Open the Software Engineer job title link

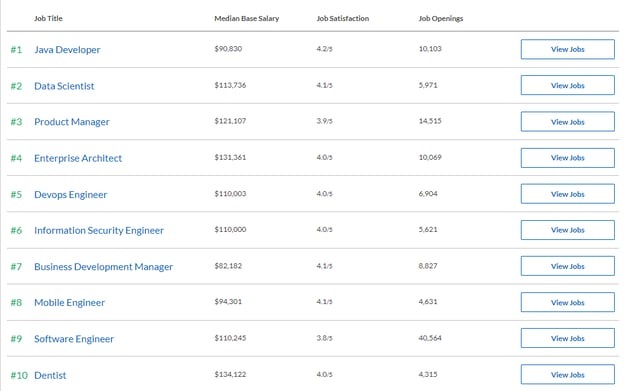[x=74, y=339]
